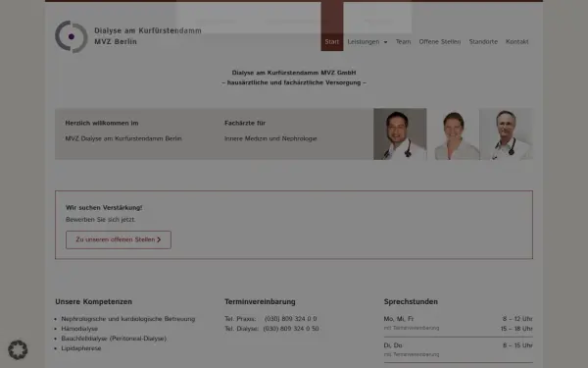This screenshot has height=368, width=588.
Task: Click 'MVZ Dialyse am Kurfürstendamm Berlin' text
Action: (123, 138)
